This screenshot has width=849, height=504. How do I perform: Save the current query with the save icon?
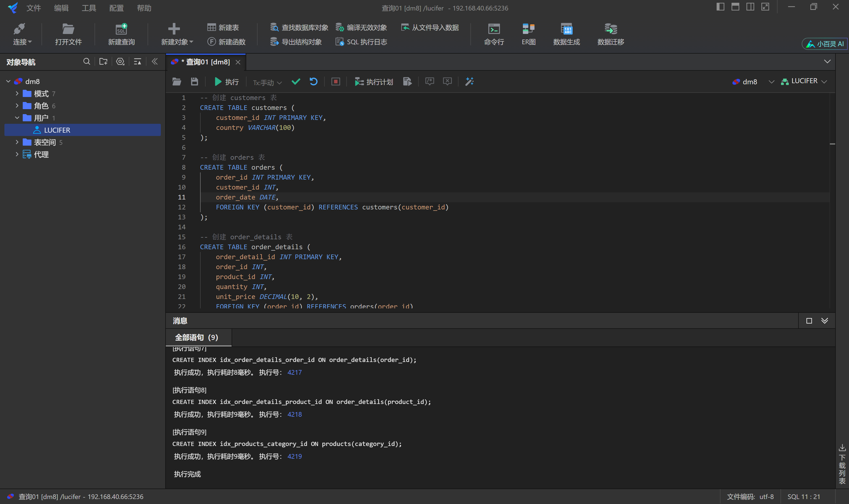194,82
